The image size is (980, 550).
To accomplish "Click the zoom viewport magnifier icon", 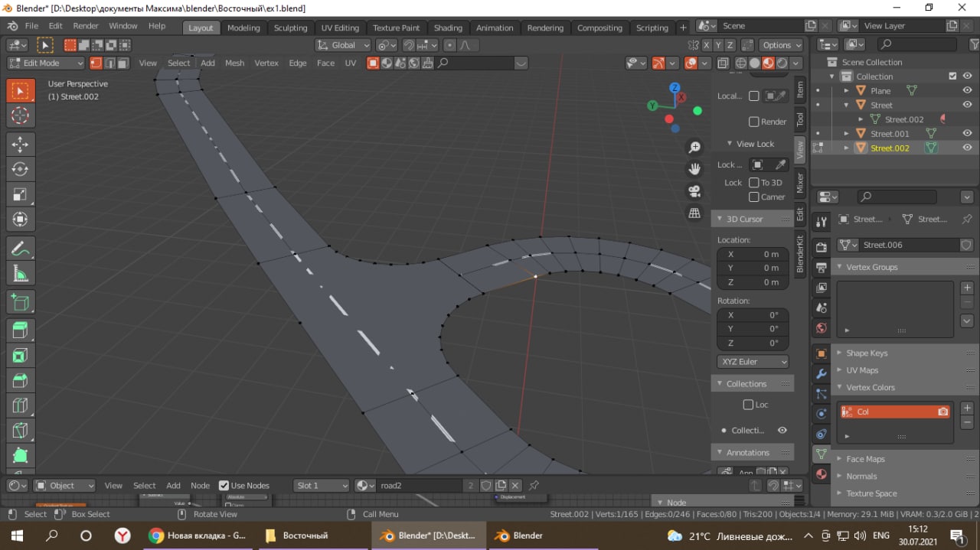I will pyautogui.click(x=694, y=147).
